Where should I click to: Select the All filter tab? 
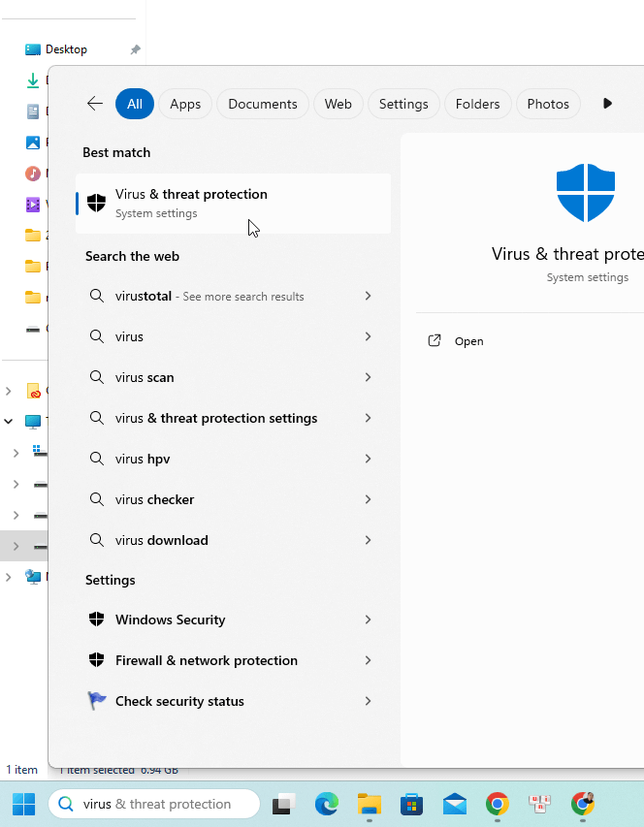click(x=135, y=104)
